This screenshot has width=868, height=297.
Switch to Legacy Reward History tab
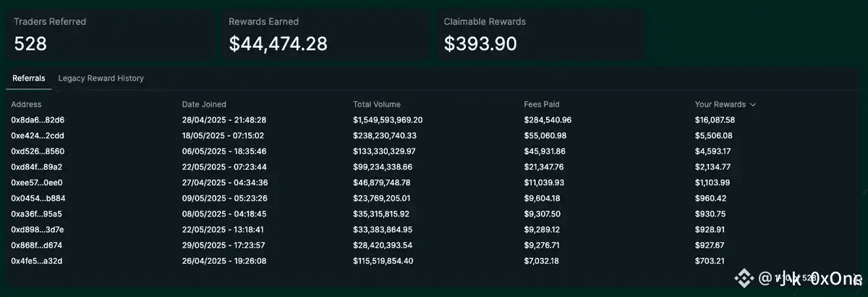click(101, 78)
